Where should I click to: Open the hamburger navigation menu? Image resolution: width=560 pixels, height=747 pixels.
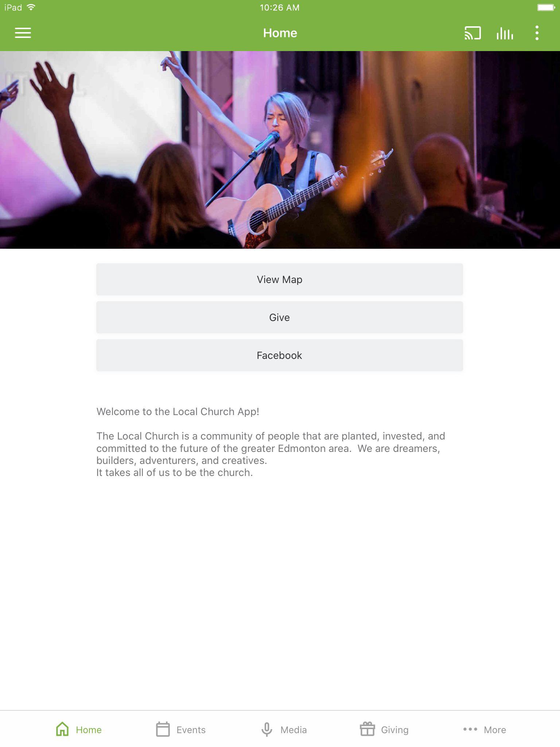click(x=23, y=33)
